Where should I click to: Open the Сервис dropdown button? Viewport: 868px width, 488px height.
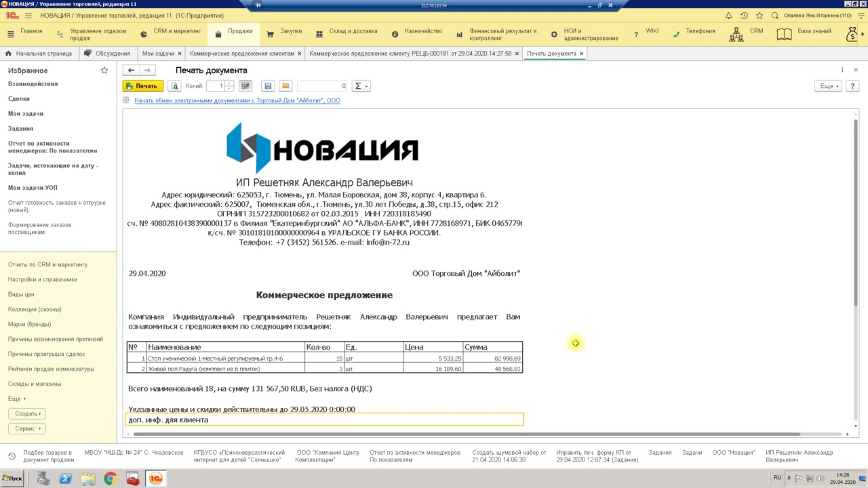27,428
